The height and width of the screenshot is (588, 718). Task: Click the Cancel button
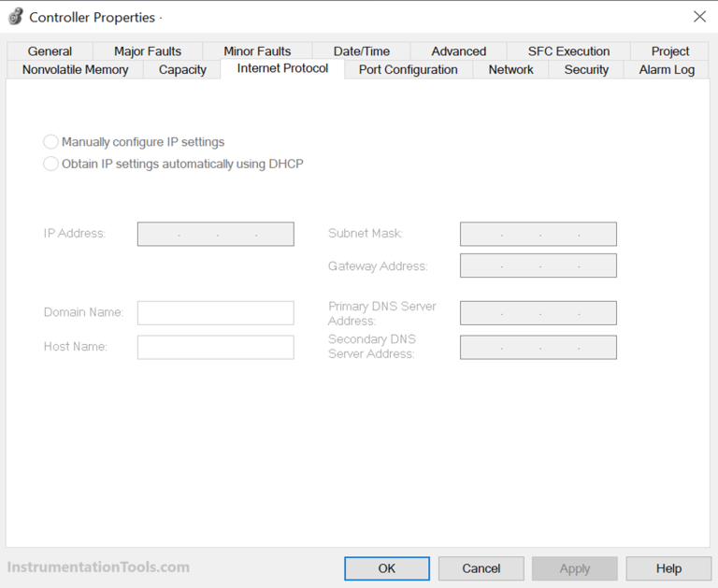click(x=481, y=568)
